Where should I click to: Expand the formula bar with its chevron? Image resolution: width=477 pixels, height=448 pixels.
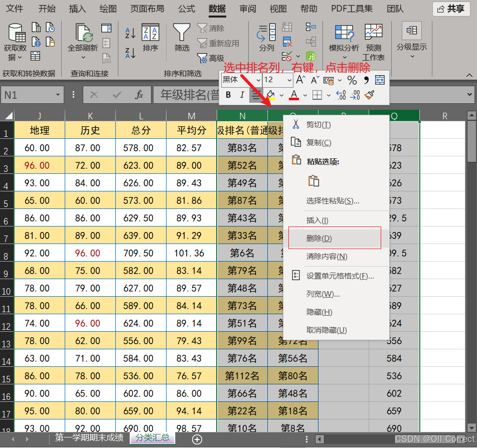(x=469, y=95)
